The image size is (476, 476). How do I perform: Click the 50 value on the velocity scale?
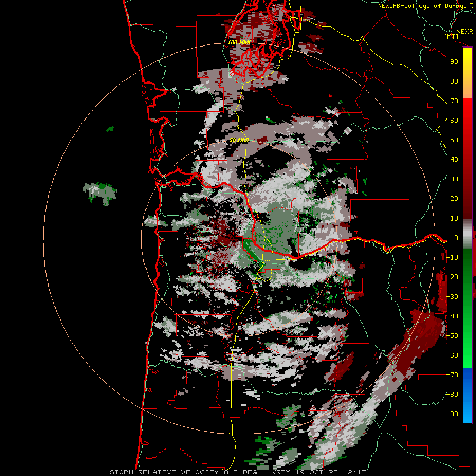point(454,140)
